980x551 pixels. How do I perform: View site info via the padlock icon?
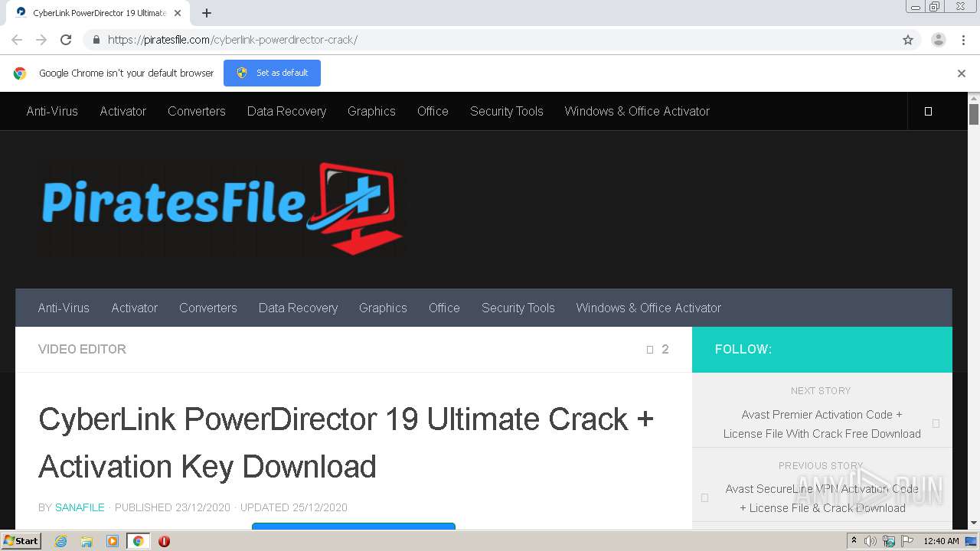coord(96,40)
